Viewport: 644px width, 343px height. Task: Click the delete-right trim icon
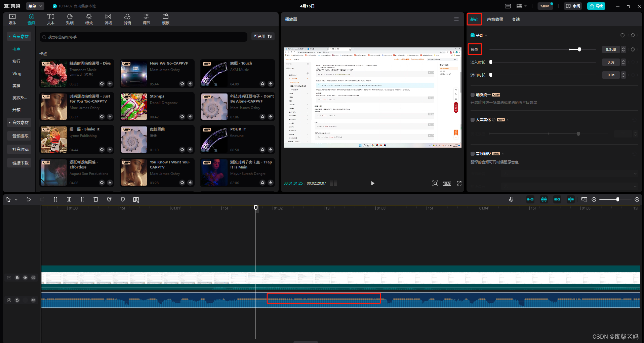click(82, 199)
